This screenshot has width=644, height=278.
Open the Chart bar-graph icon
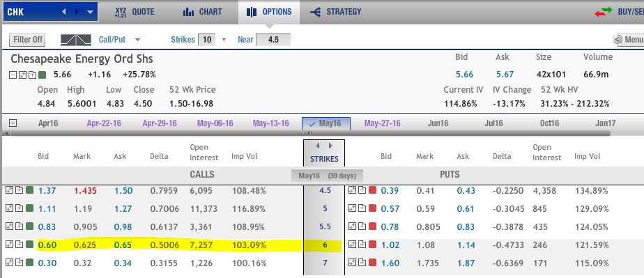click(188, 12)
